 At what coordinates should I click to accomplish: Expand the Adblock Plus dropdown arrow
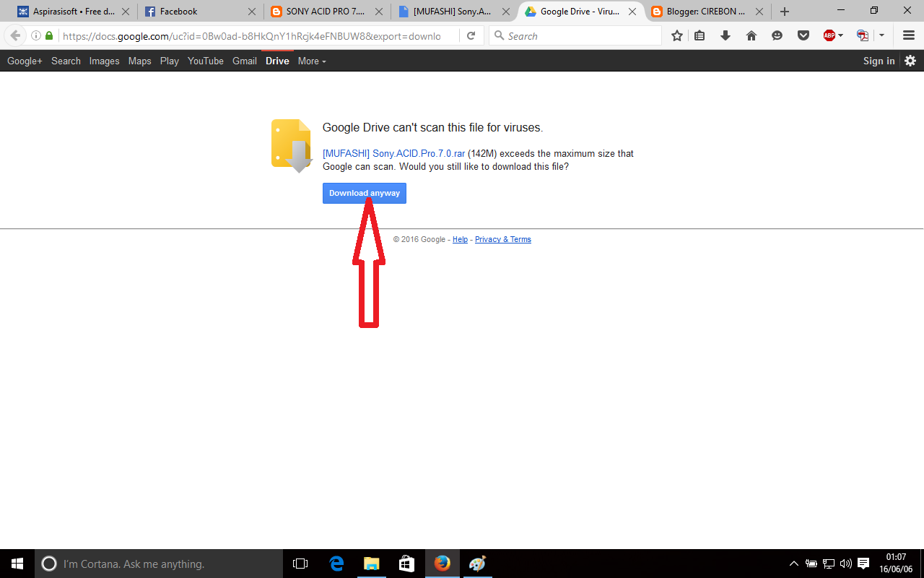coord(841,35)
